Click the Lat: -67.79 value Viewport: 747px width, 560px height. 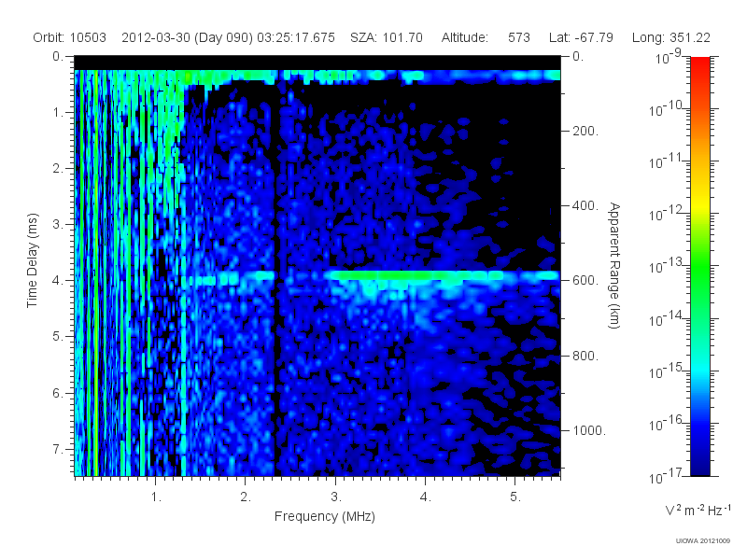pos(581,37)
